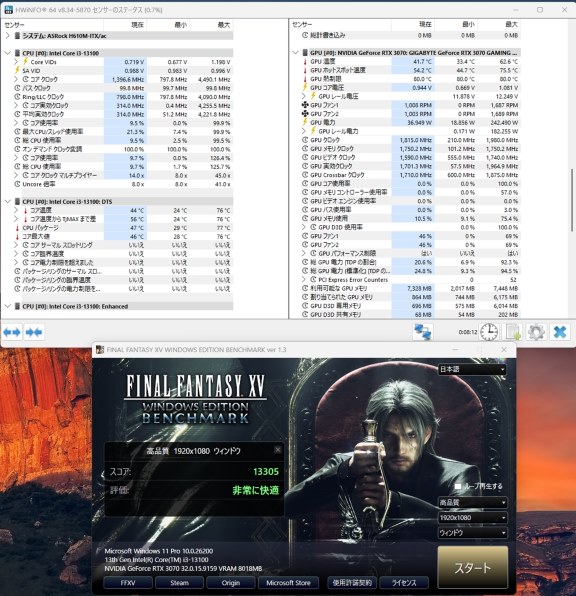Click the fan icon beside GPU ファン1 RPM row
The image size is (576, 596).
[305, 105]
